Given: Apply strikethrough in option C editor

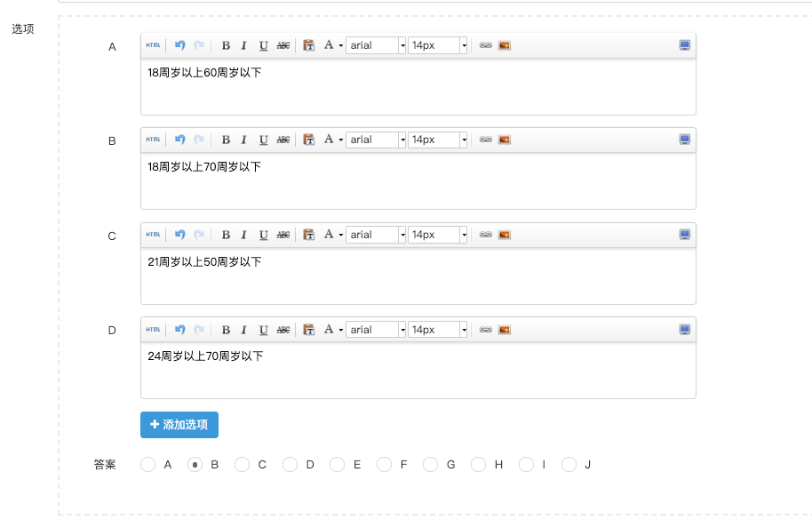Looking at the screenshot, I should coord(283,235).
